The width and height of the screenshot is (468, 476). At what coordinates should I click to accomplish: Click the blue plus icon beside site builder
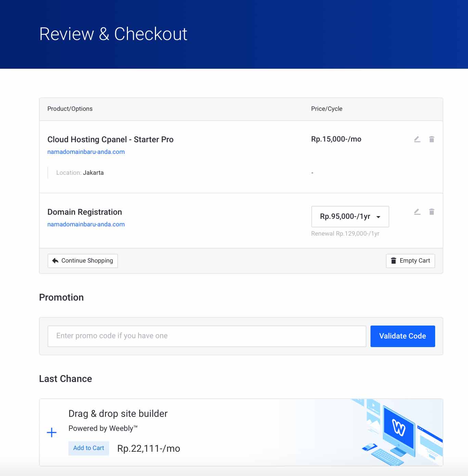52,433
